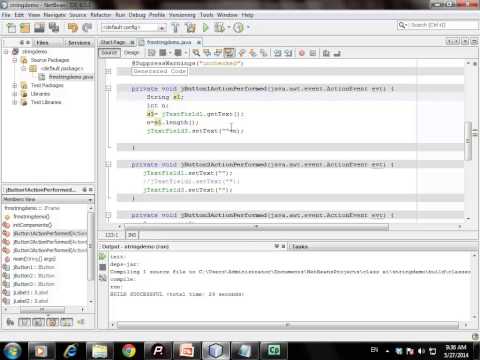The width and height of the screenshot is (480, 360).
Task: Click the editor horizontal scrollbar
Action: pyautogui.click(x=256, y=227)
